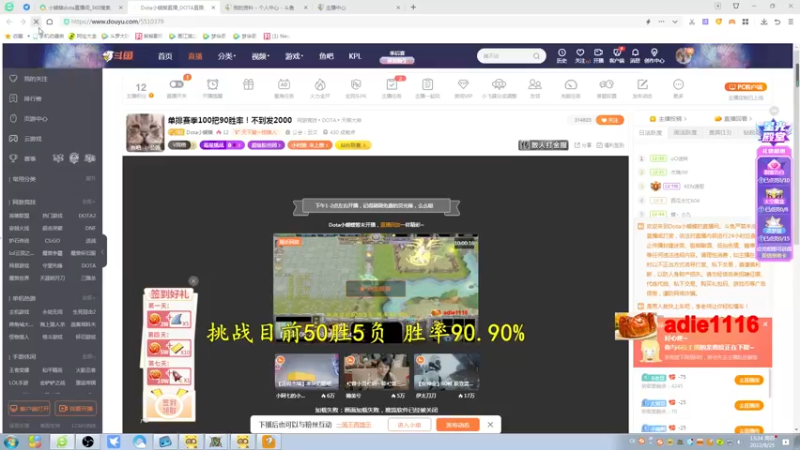800x450 pixels.
Task: Expand the 游戏 games dropdown
Action: (x=294, y=56)
